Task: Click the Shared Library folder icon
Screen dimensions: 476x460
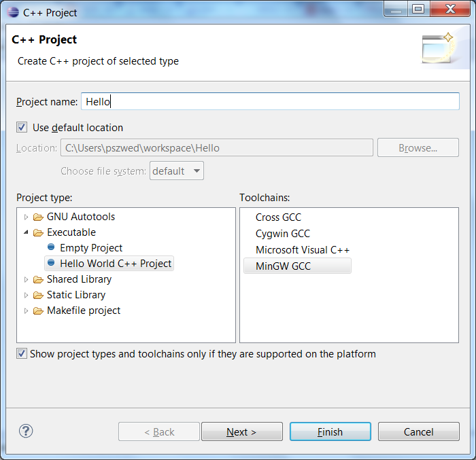Action: coord(38,280)
